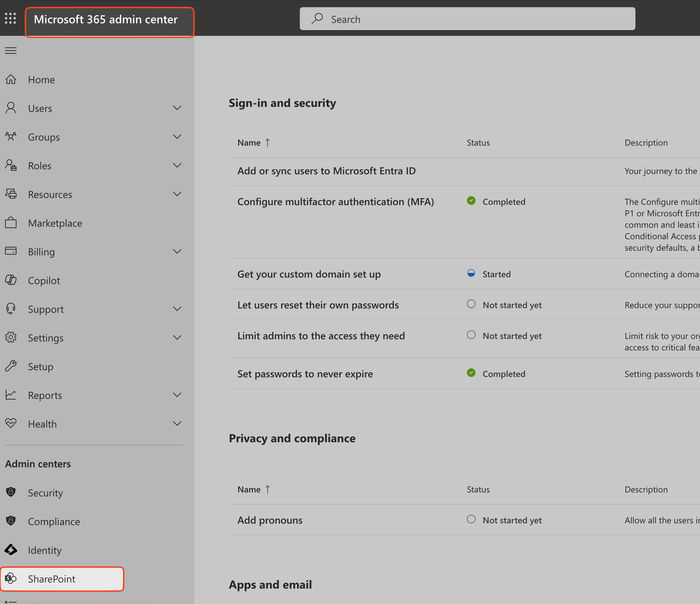Select the 'Not started yet' radio for Let users reset passwords
The height and width of the screenshot is (604, 700).
472,304
